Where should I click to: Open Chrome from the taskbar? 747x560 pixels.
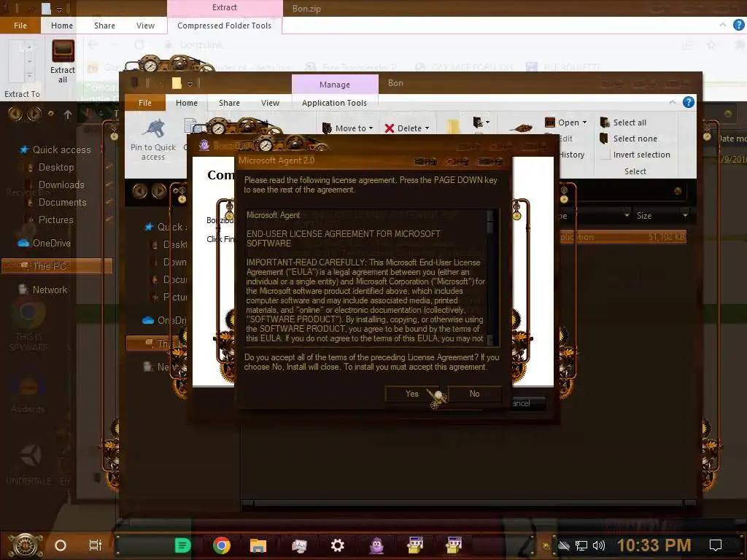pyautogui.click(x=222, y=545)
